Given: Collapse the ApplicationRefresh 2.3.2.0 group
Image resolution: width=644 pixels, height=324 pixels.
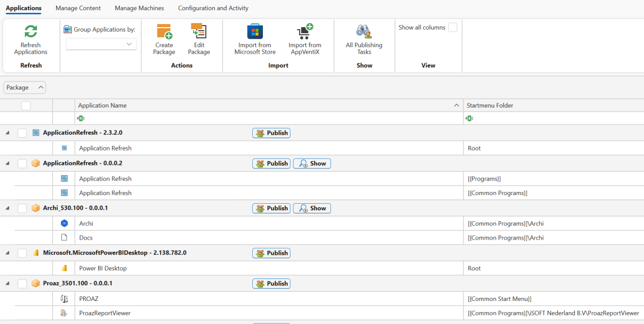Looking at the screenshot, I should [8, 133].
